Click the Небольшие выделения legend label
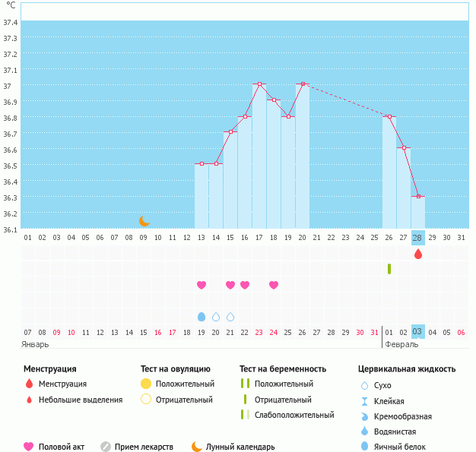 (80, 400)
